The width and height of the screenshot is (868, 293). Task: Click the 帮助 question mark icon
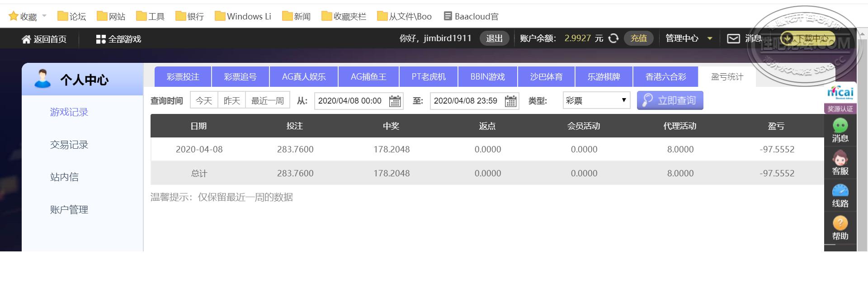click(840, 223)
